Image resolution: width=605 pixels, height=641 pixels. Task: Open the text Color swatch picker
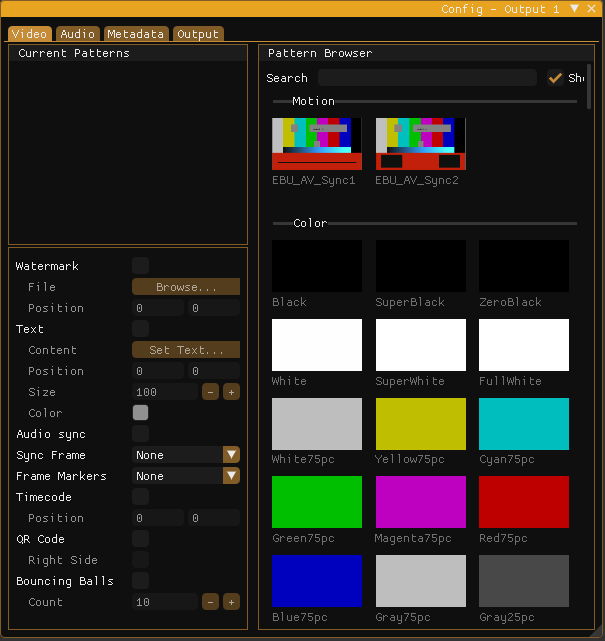click(x=140, y=412)
